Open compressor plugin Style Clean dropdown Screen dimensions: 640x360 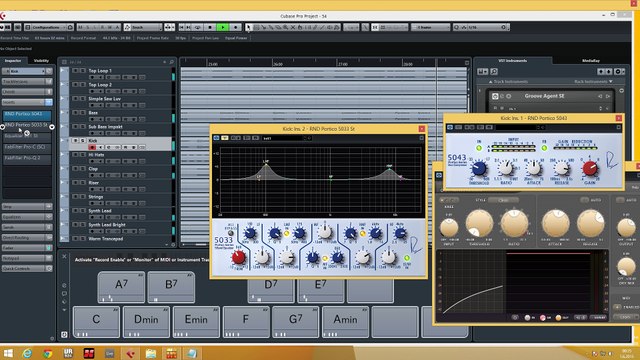click(x=503, y=200)
